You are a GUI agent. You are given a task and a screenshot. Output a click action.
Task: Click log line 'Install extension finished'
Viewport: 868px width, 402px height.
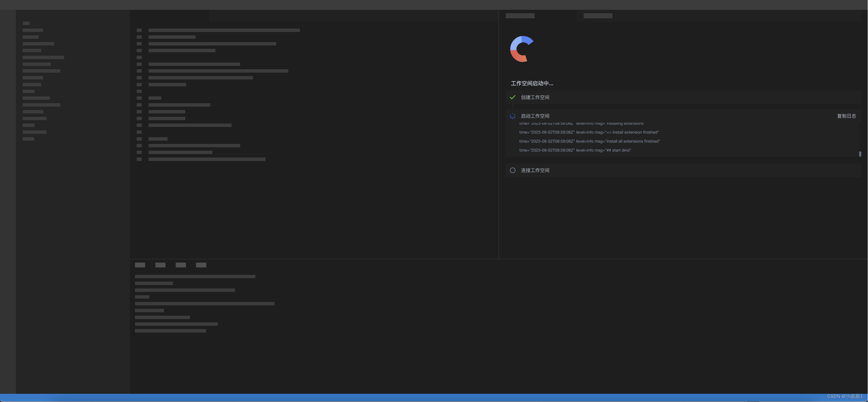coord(589,132)
